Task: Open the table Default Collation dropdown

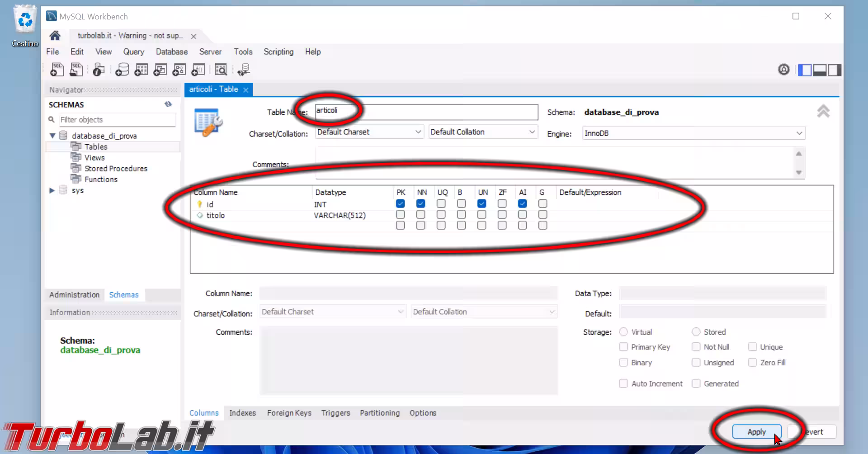Action: click(x=483, y=132)
